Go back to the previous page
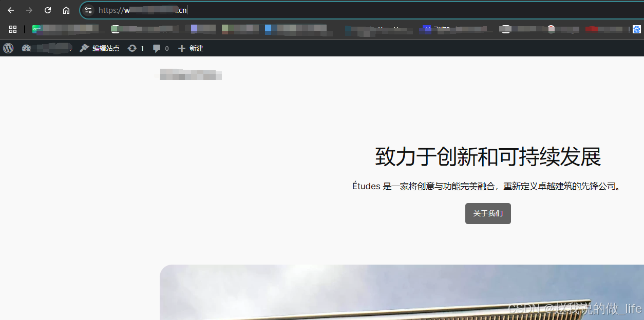The image size is (644, 320). tap(11, 10)
